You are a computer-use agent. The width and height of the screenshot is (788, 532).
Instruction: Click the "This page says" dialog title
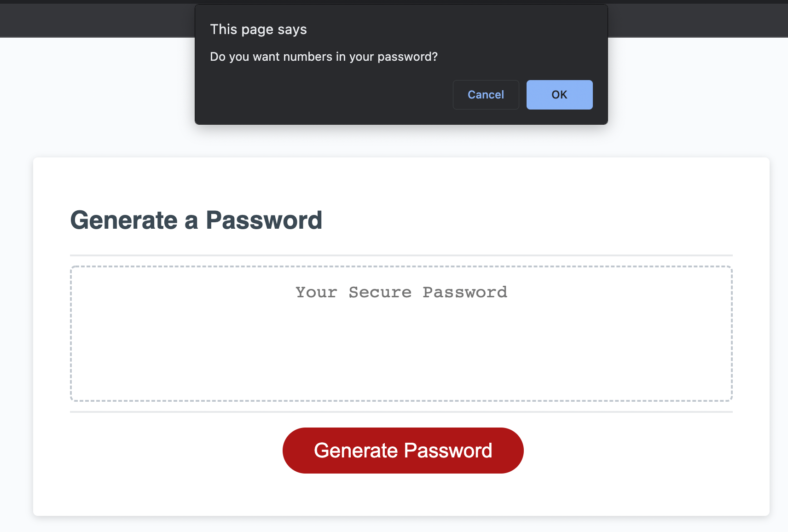pyautogui.click(x=258, y=29)
